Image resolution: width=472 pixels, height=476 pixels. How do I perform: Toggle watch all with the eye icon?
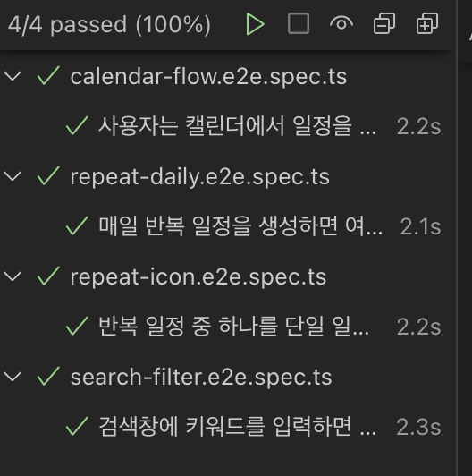coord(341,23)
